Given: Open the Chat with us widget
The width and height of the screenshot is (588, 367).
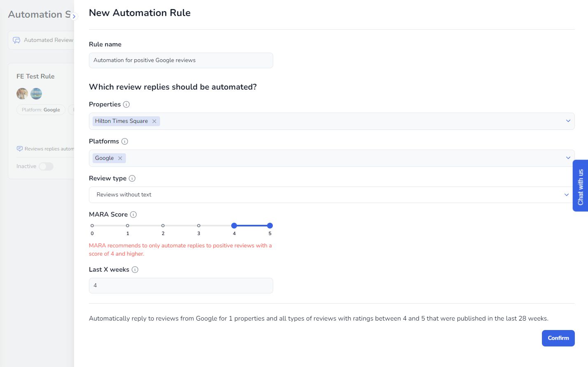Looking at the screenshot, I should (580, 186).
